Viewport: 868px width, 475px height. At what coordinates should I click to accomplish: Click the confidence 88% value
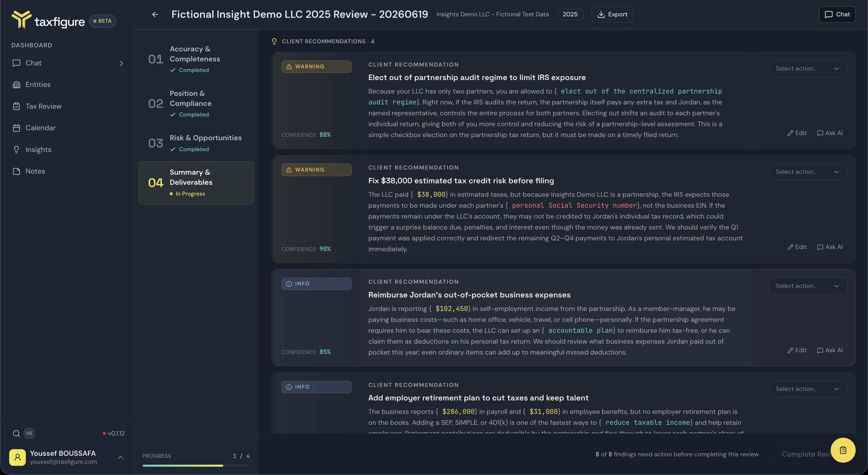[x=325, y=135]
